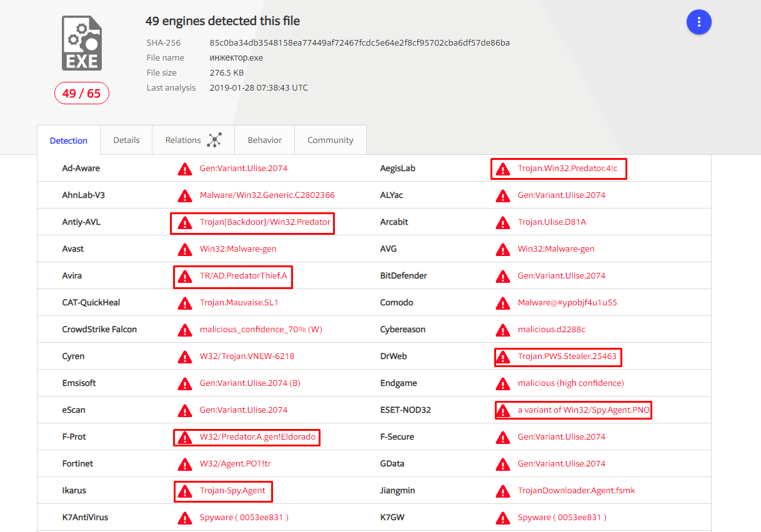The height and width of the screenshot is (532, 761).
Task: Click the warning icon for Cyren
Action: [x=184, y=357]
